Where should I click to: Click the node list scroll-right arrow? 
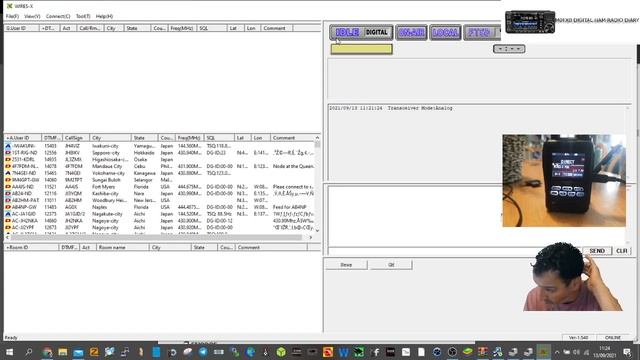pyautogui.click(x=311, y=237)
